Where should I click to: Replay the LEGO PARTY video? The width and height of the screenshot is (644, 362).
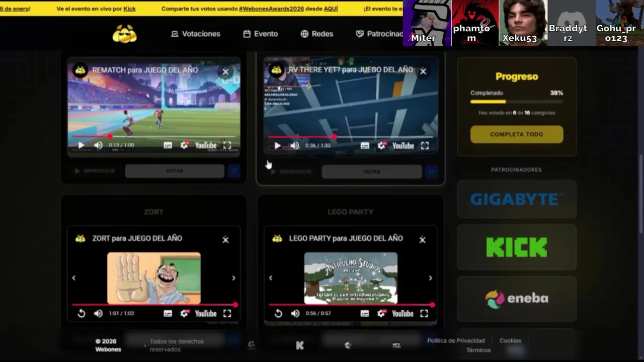(x=278, y=313)
